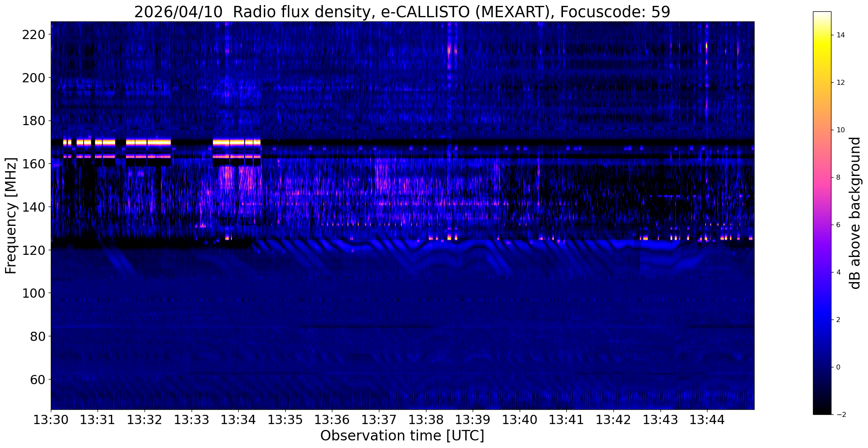The width and height of the screenshot is (868, 448).
Task: Click the 13:30 time tick label
Action: [x=51, y=419]
